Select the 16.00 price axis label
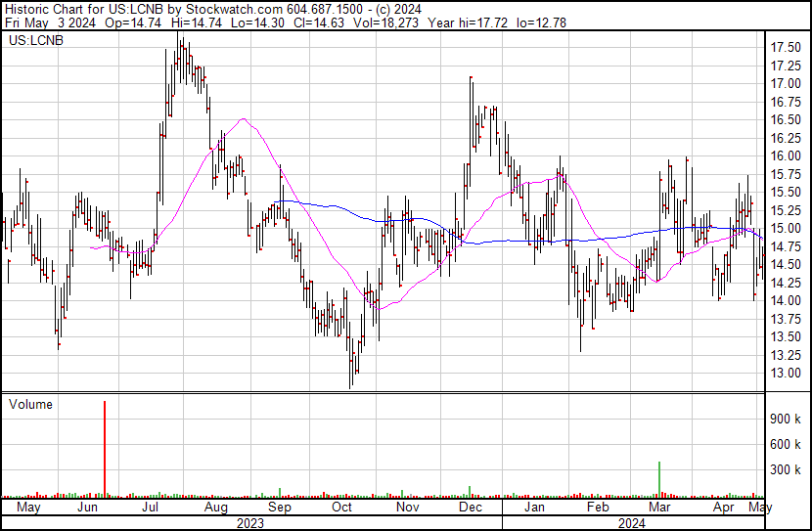The width and height of the screenshot is (812, 531). click(x=786, y=156)
